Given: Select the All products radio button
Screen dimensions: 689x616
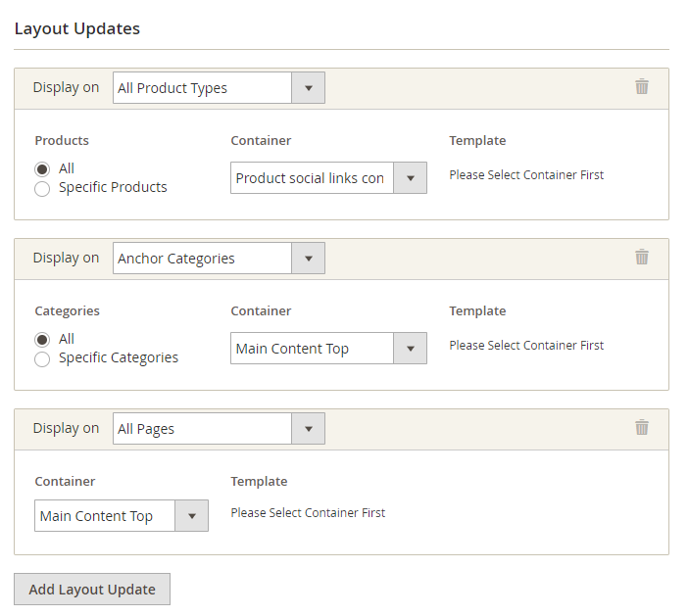Looking at the screenshot, I should (42, 168).
